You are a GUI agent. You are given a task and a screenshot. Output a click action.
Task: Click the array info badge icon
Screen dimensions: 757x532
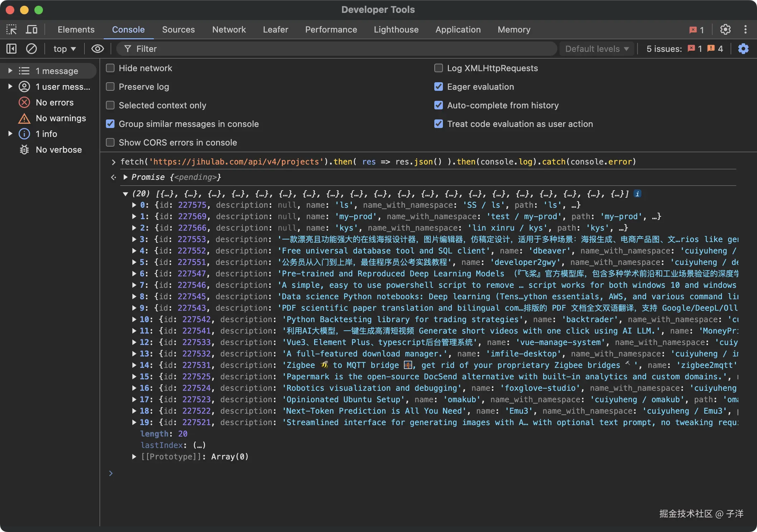[638, 194]
